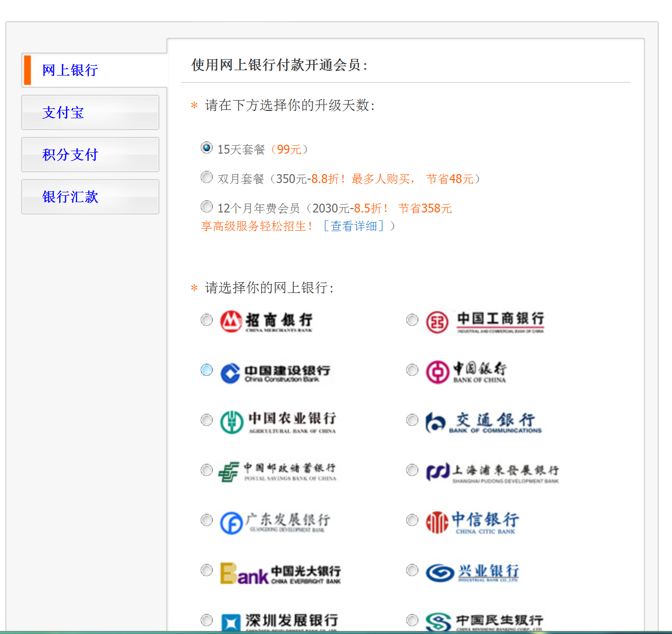
Task: Click the Postal Savings Bank logo
Action: 278,472
